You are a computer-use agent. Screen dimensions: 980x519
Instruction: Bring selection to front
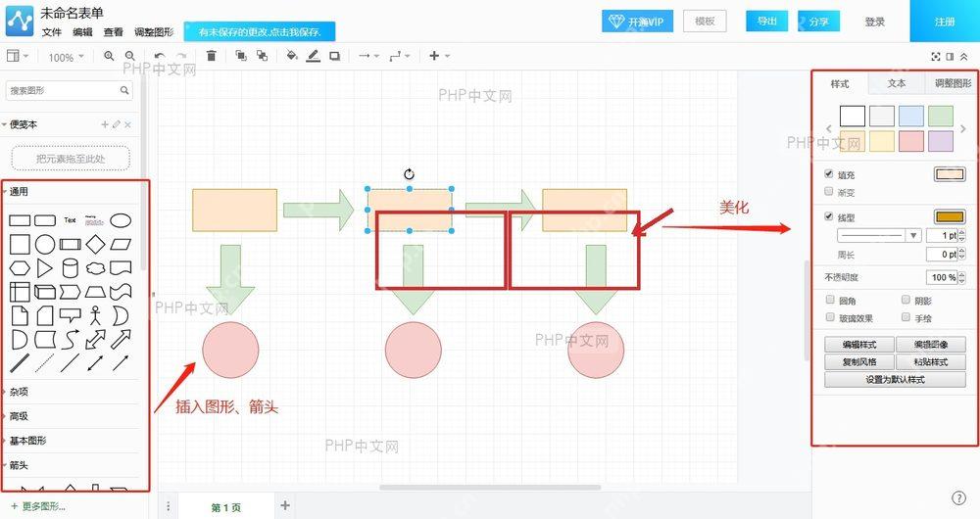(x=241, y=56)
